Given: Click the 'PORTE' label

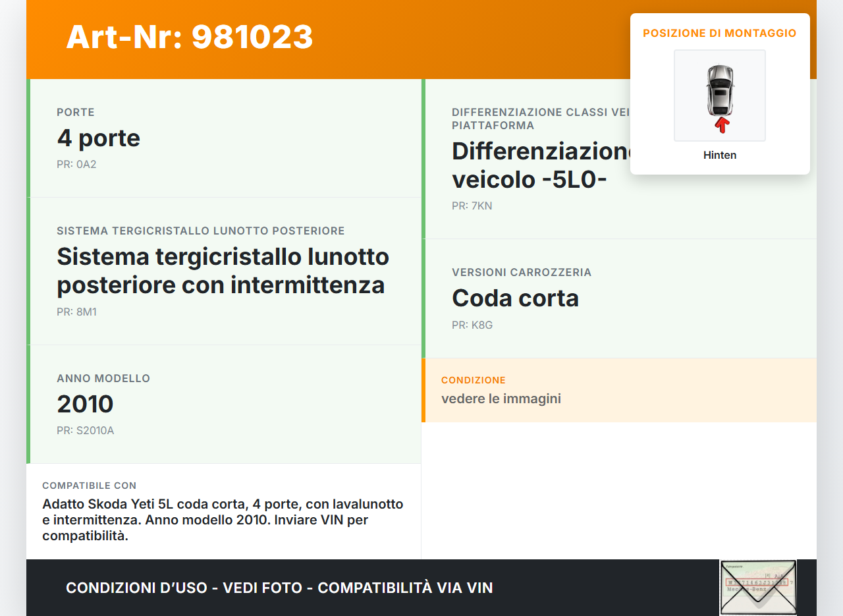Looking at the screenshot, I should 76,113.
